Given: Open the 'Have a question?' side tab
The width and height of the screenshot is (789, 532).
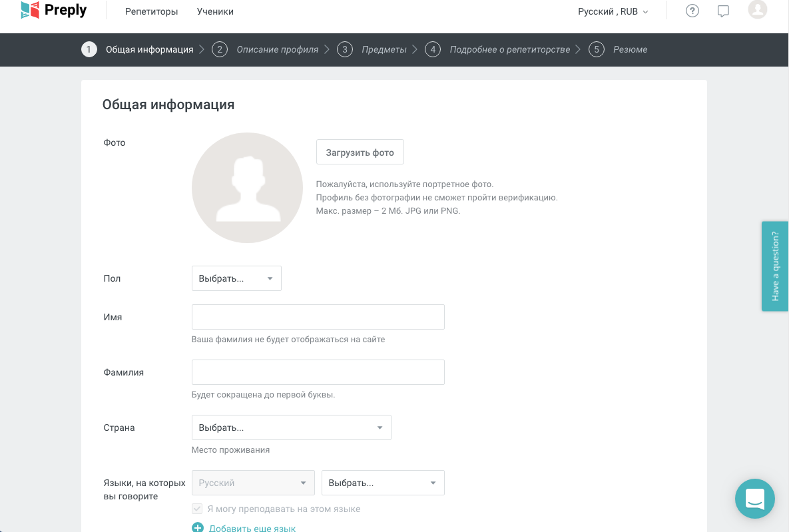Looking at the screenshot, I should (775, 266).
